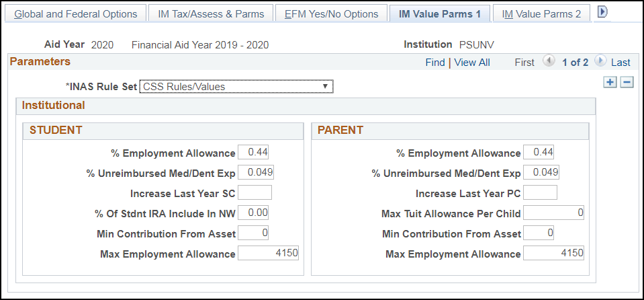644x300 pixels.
Task: Switch to Global and Federal Options tab
Action: point(76,13)
